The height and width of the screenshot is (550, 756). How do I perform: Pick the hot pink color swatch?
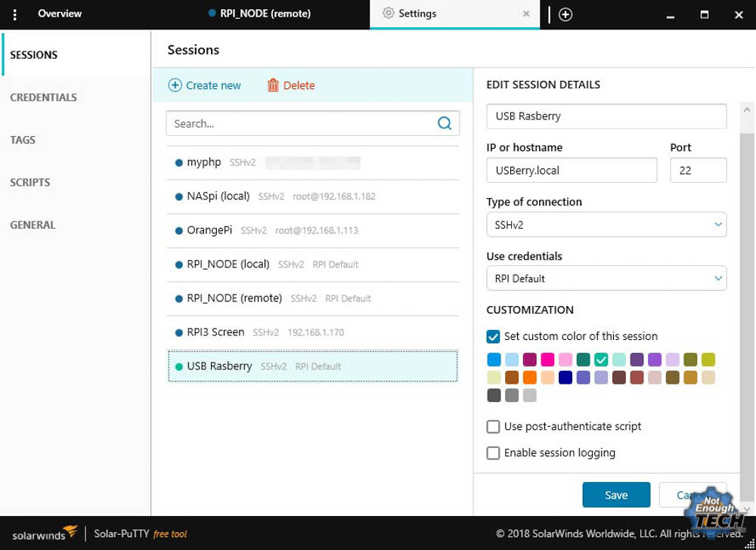(x=547, y=360)
